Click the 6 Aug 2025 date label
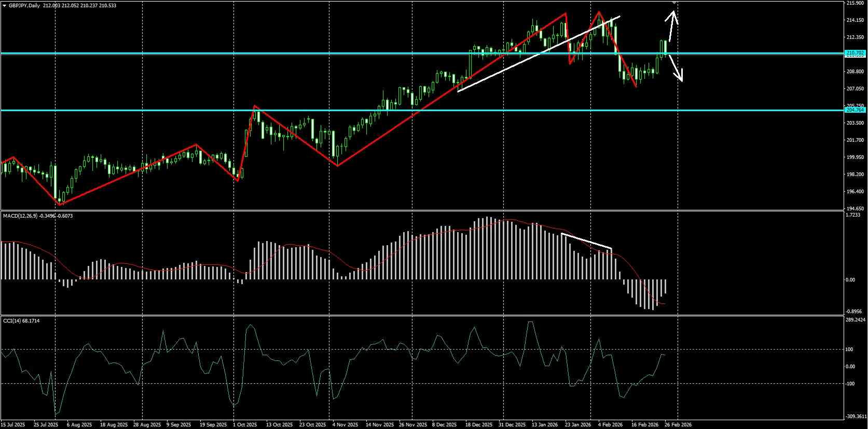The height and width of the screenshot is (429, 868). [x=79, y=425]
